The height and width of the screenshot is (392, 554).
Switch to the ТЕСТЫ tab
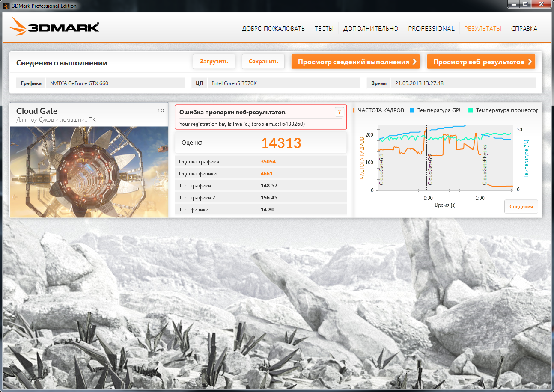coord(324,29)
